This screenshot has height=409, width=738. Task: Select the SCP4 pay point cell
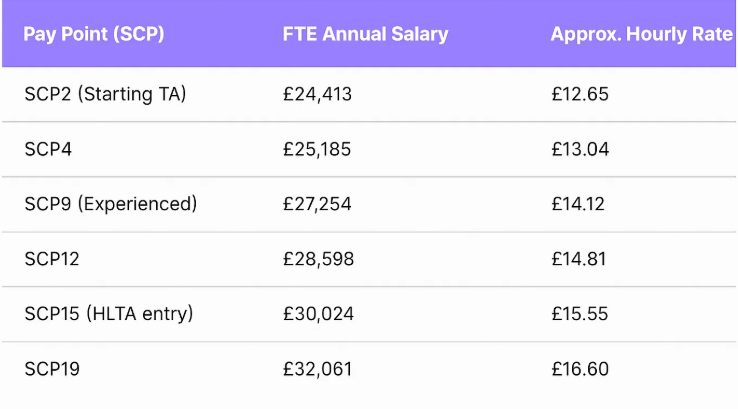pyautogui.click(x=48, y=150)
